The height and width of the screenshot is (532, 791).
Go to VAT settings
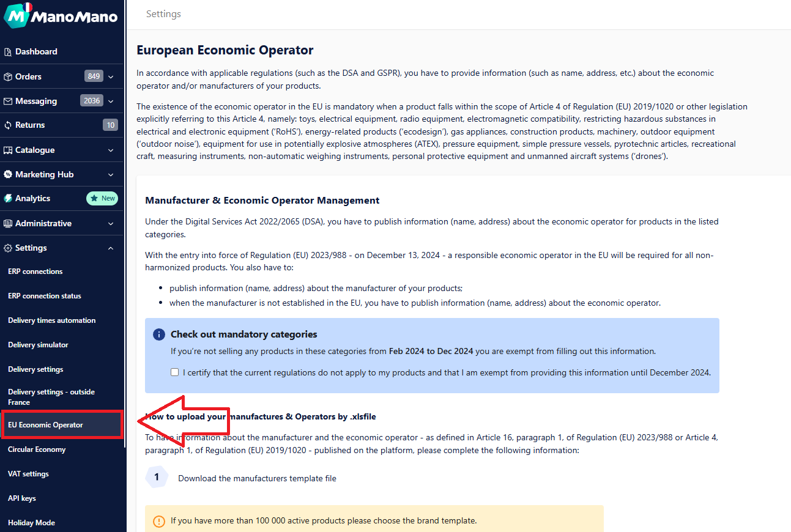(x=28, y=474)
